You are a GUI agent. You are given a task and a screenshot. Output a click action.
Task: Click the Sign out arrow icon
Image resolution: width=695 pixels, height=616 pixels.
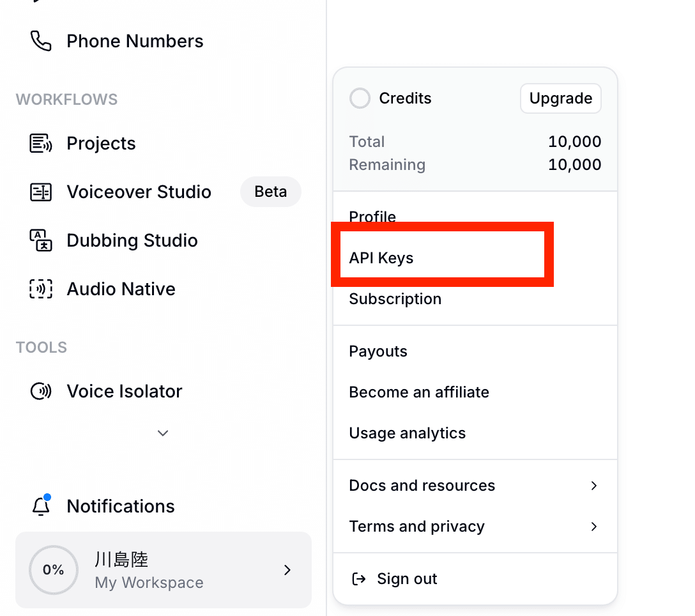coord(359,579)
